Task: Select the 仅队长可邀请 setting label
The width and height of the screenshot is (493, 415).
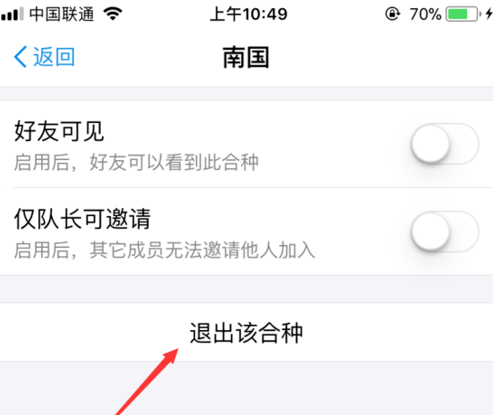Action: tap(82, 219)
